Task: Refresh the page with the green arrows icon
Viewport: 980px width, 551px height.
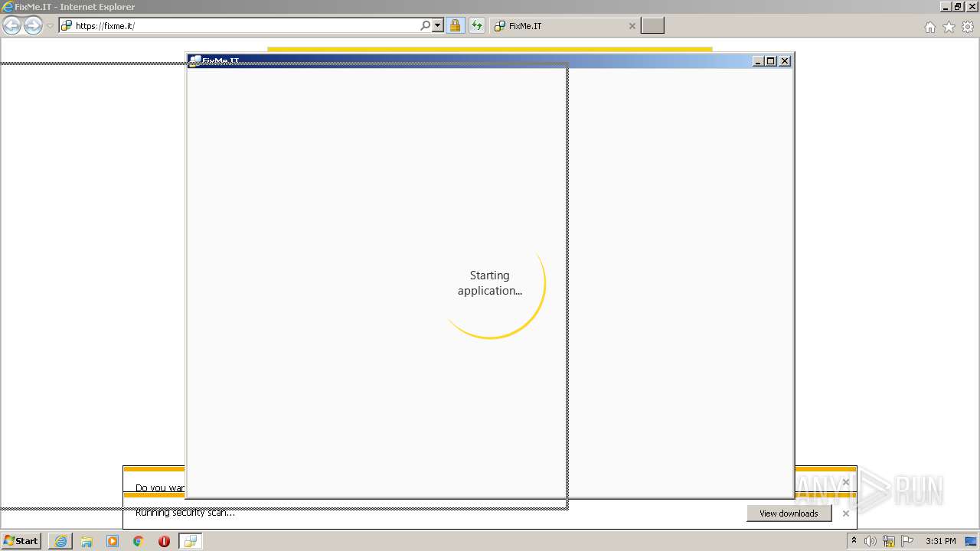Action: (x=477, y=26)
